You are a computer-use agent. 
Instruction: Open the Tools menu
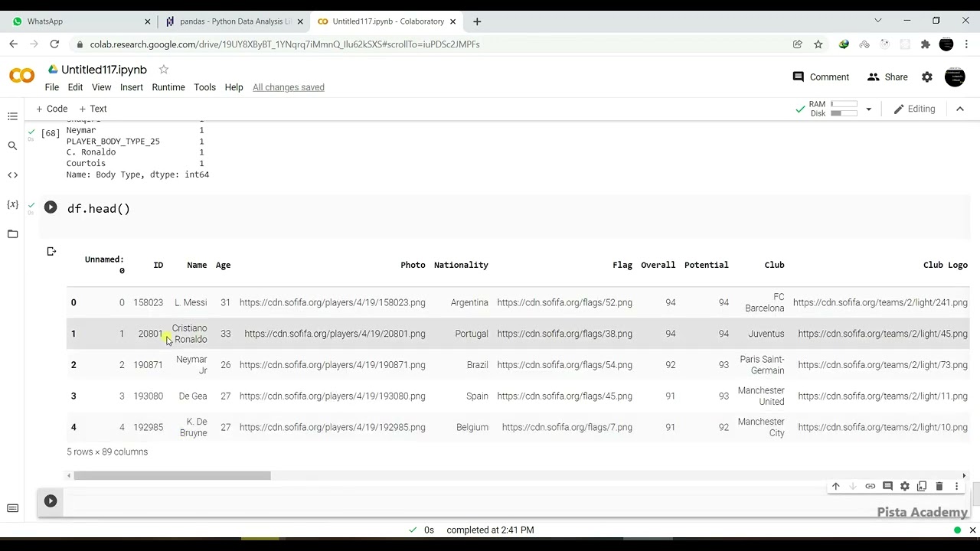coord(204,87)
